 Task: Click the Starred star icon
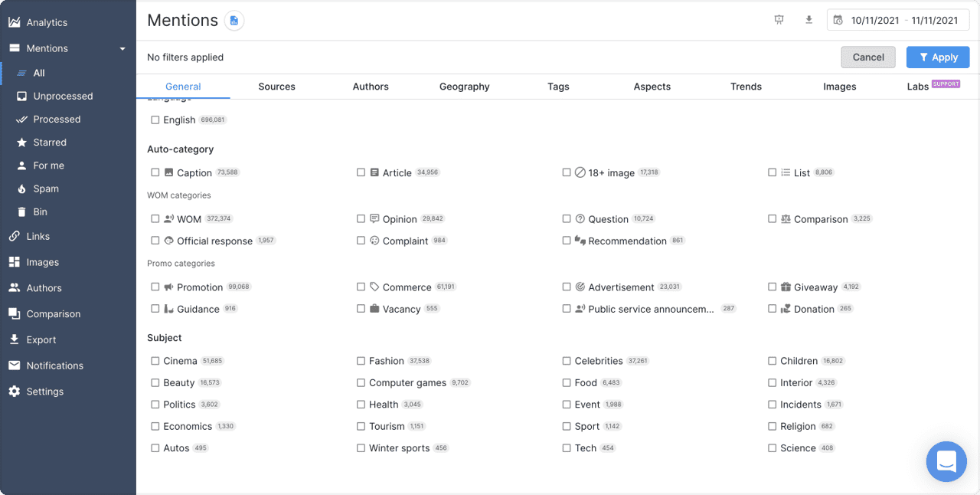(21, 143)
